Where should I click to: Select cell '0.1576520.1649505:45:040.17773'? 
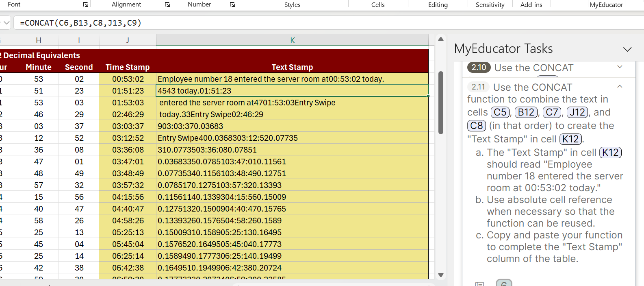pyautogui.click(x=293, y=244)
